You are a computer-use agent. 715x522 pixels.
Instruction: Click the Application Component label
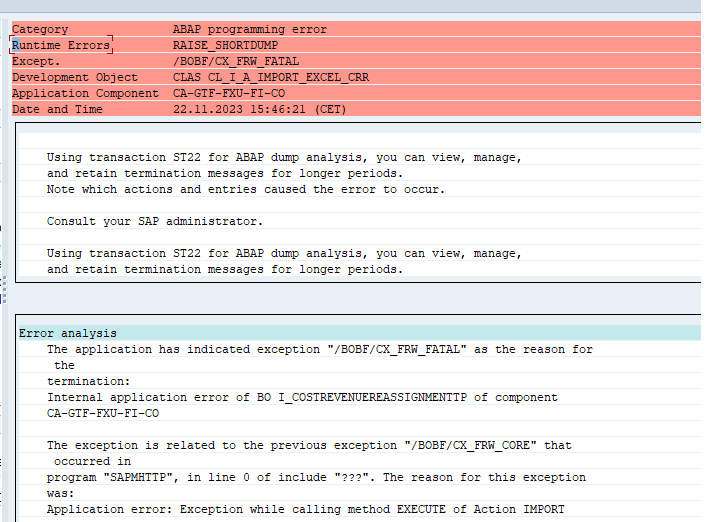tap(85, 93)
